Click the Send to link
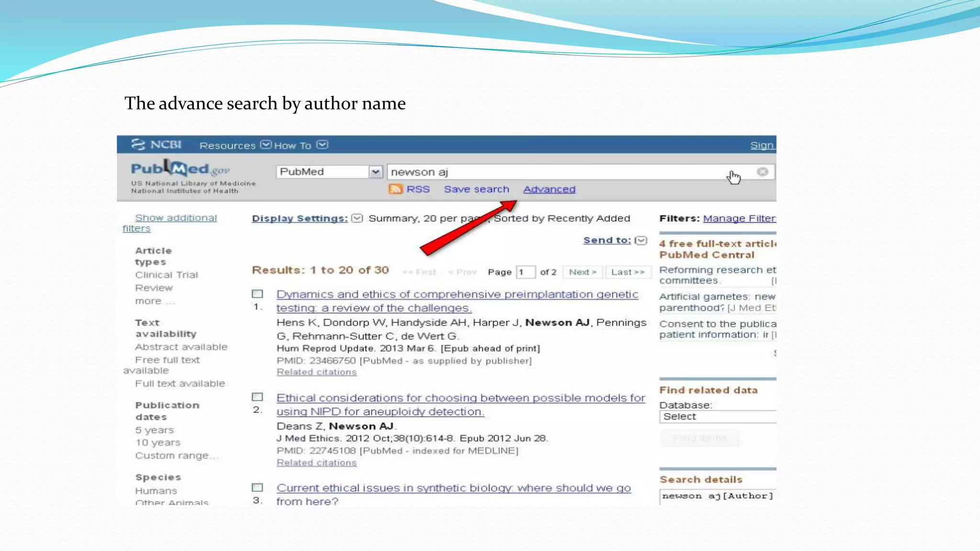 coord(607,240)
